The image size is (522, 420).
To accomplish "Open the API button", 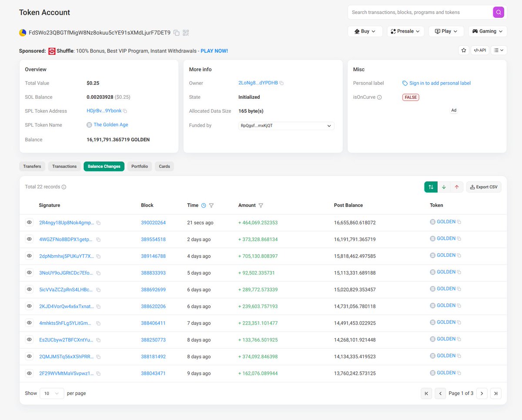I will (x=480, y=50).
